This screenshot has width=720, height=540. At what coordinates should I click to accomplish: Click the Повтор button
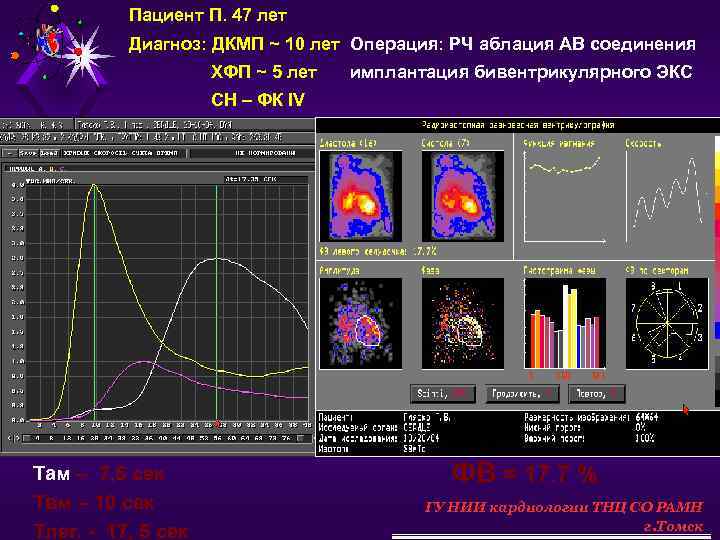click(596, 394)
